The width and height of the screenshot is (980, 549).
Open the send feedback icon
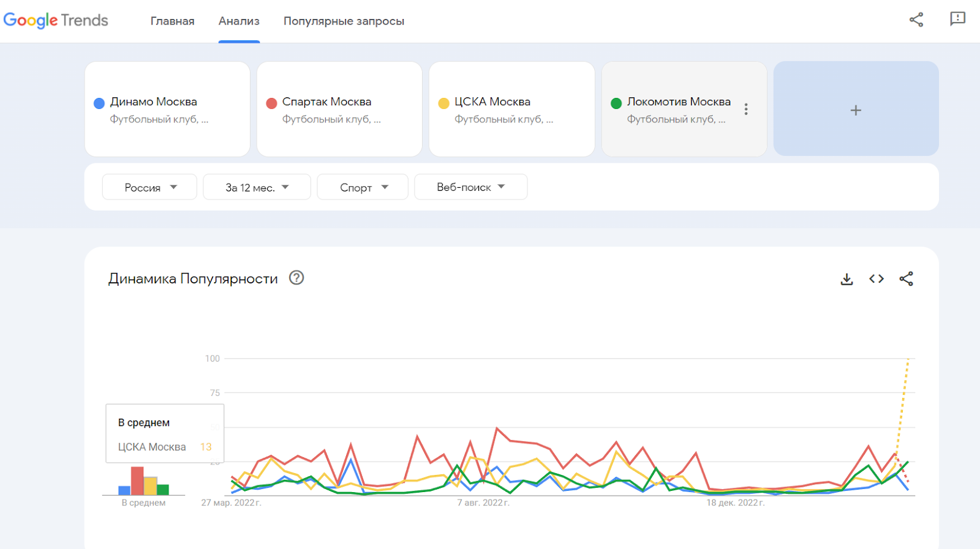pyautogui.click(x=957, y=20)
